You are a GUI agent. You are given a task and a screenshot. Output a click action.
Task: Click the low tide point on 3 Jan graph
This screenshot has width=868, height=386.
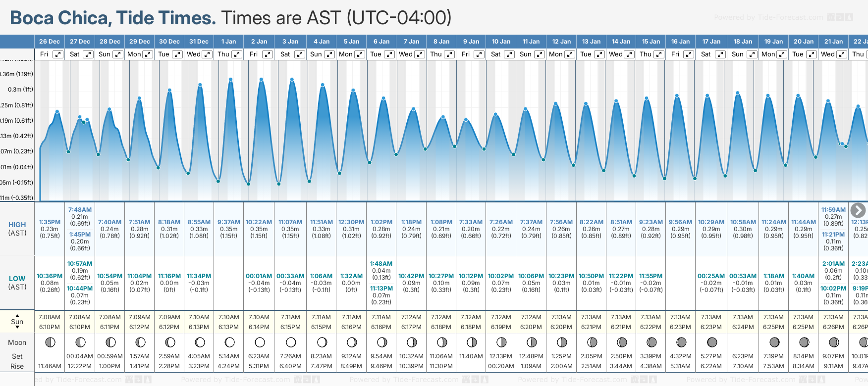pos(279,184)
